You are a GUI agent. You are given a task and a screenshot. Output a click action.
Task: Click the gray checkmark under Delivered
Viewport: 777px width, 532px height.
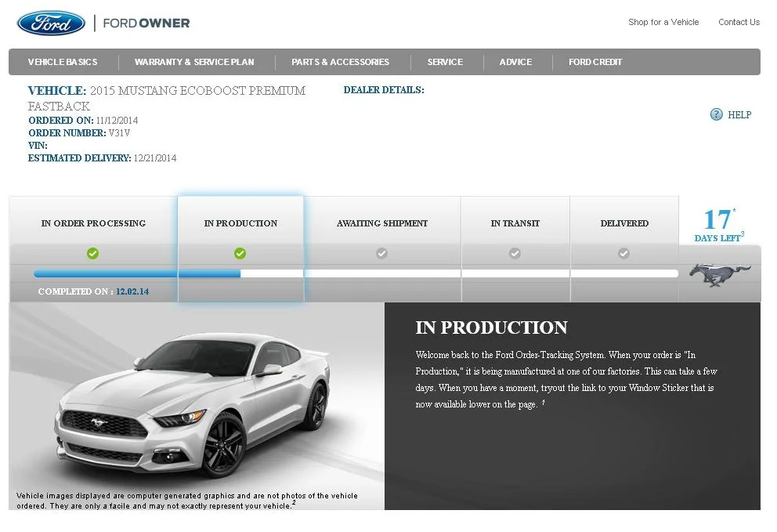(x=624, y=253)
